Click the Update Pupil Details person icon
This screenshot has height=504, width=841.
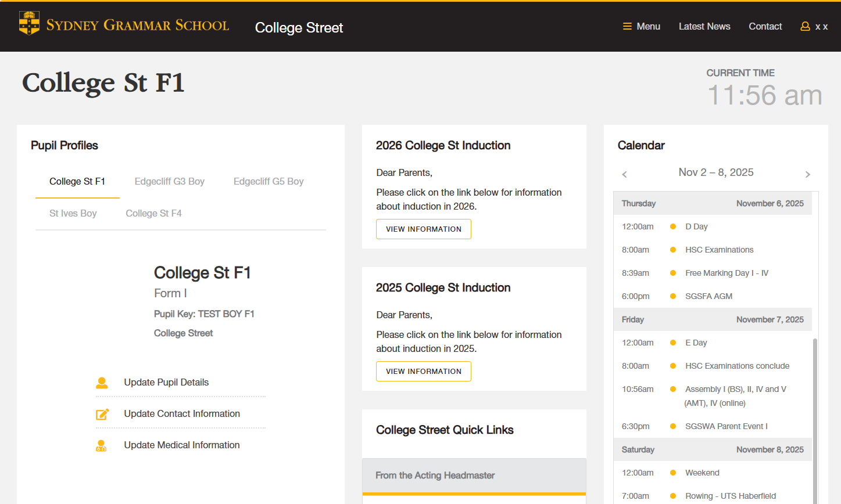[x=102, y=383]
